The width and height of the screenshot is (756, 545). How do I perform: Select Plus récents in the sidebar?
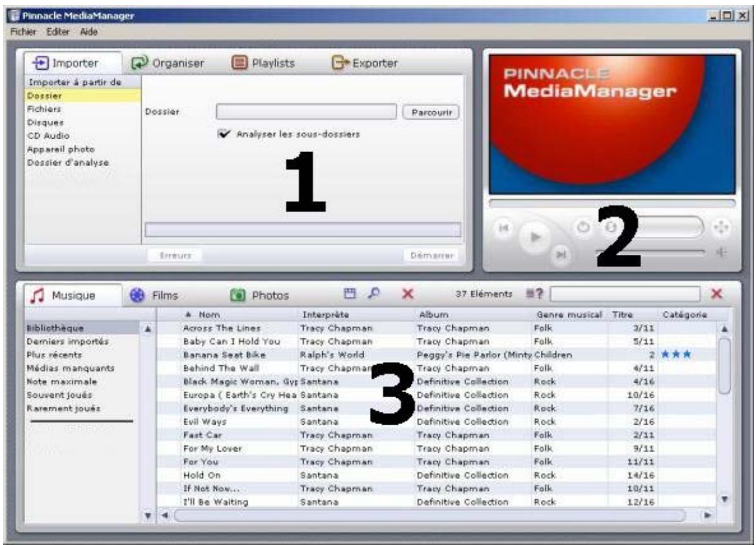[82, 355]
